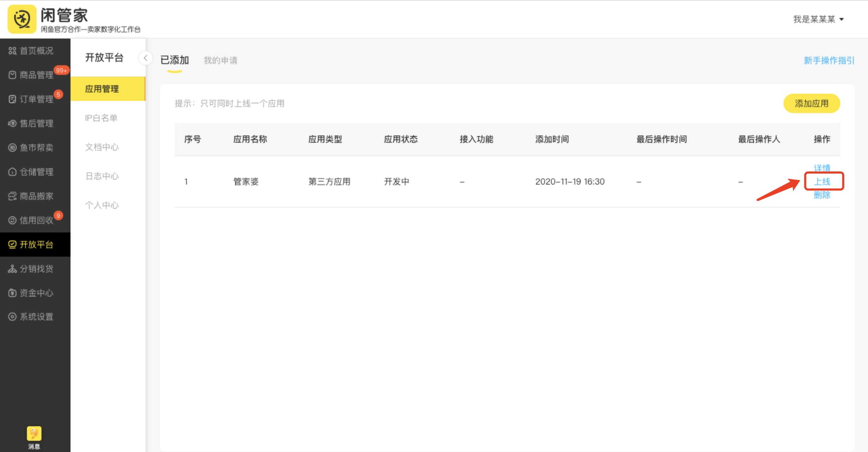Image resolution: width=868 pixels, height=452 pixels.
Task: Open 信用回收 via its sidebar icon
Action: pyautogui.click(x=12, y=220)
